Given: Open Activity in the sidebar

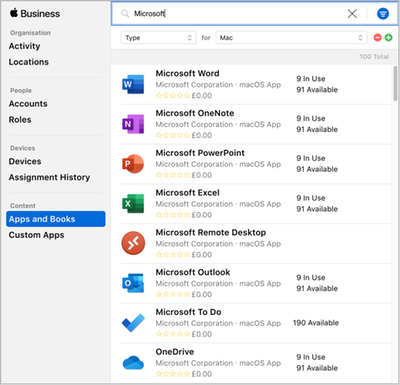Looking at the screenshot, I should [x=24, y=46].
